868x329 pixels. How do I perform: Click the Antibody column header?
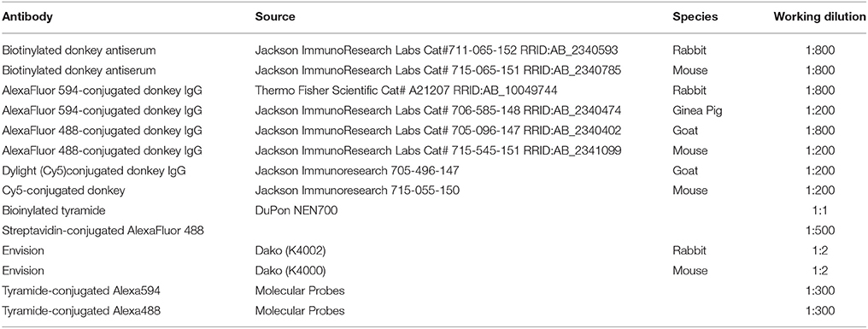click(27, 16)
